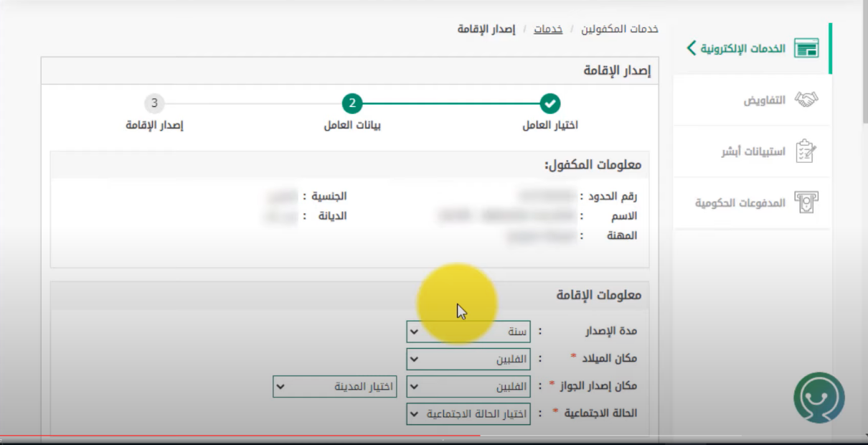Click إصدار الإقامة step 3 label

tap(154, 125)
